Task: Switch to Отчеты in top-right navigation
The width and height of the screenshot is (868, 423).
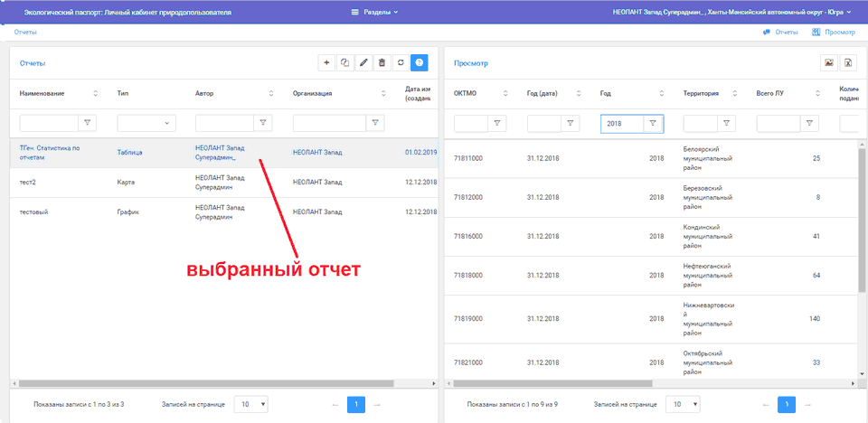Action: click(780, 33)
